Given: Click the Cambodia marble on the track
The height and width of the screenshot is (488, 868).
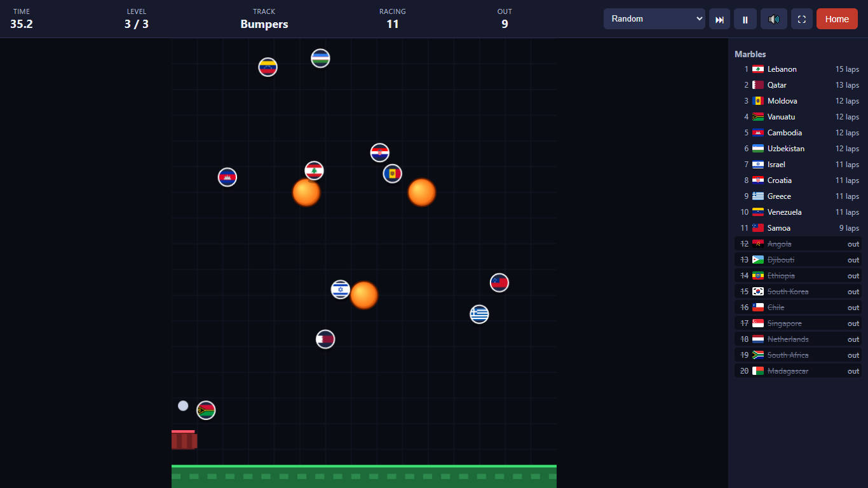Looking at the screenshot, I should [x=227, y=177].
